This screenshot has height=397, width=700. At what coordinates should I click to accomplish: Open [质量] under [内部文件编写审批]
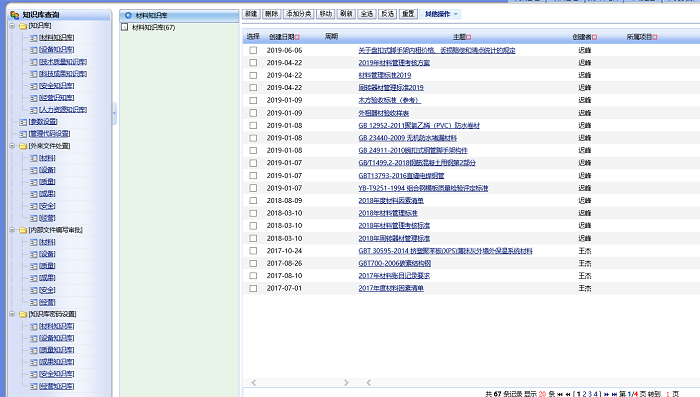(47, 266)
